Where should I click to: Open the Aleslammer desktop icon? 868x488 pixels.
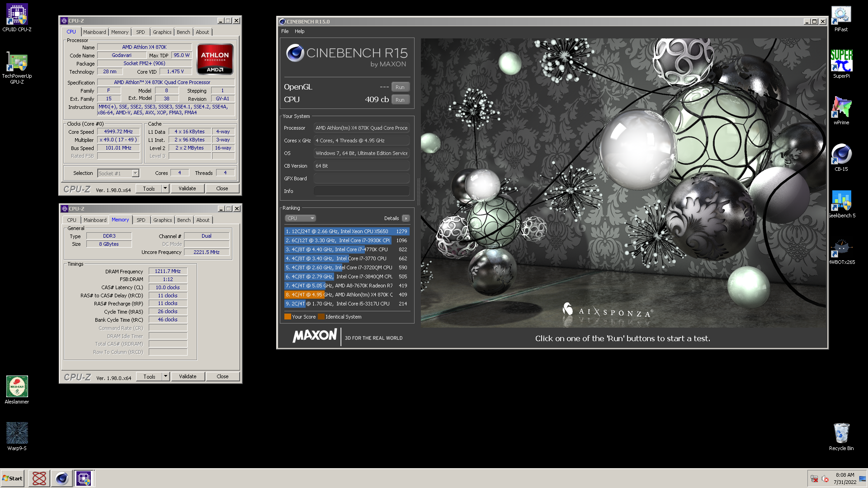17,390
